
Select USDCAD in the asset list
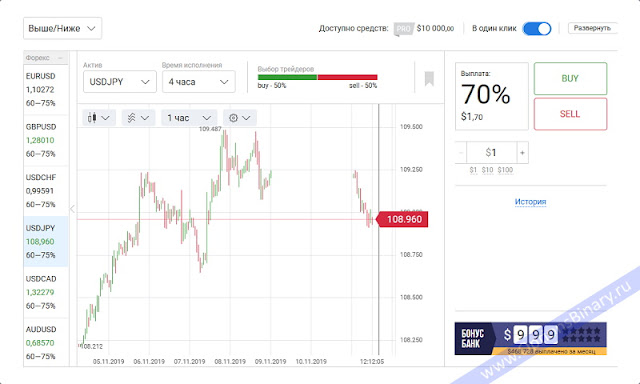tap(46, 292)
